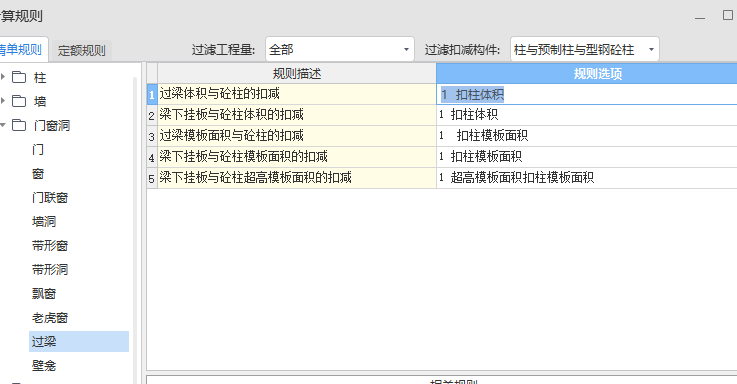Expand the 墙 folder node
This screenshot has width=737, height=384.
3,101
